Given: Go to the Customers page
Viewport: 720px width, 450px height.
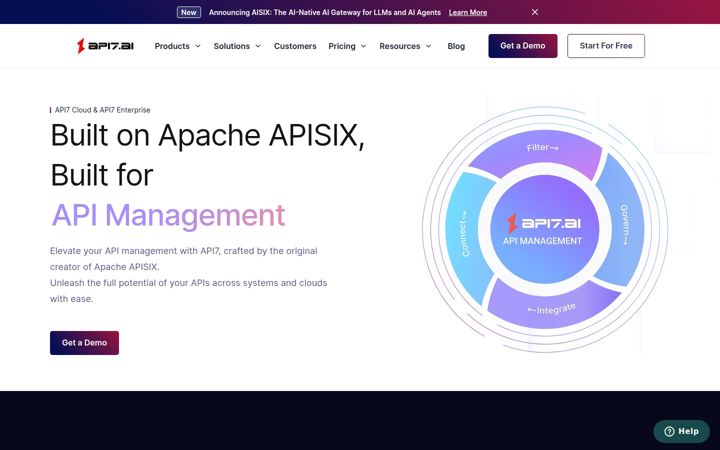Looking at the screenshot, I should (x=295, y=46).
